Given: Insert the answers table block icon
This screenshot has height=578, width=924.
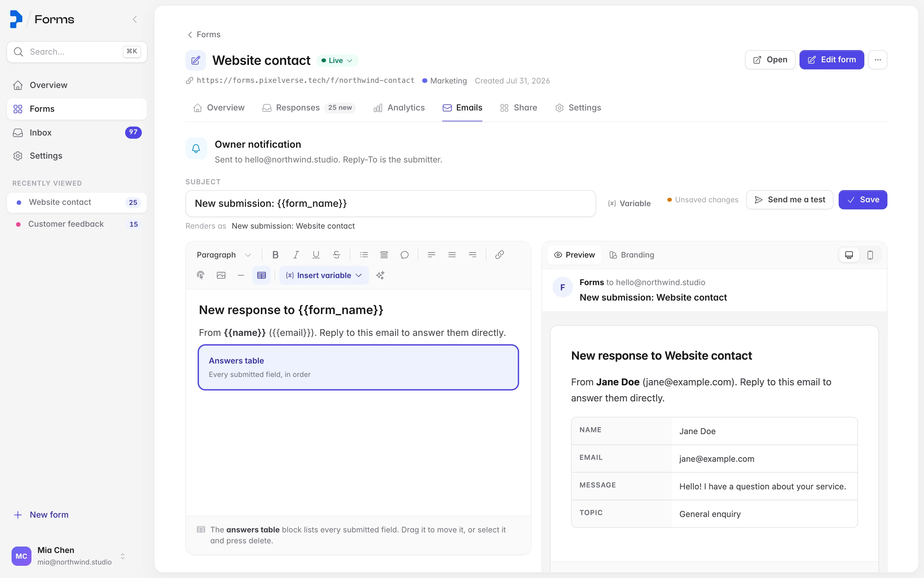Looking at the screenshot, I should (x=261, y=275).
